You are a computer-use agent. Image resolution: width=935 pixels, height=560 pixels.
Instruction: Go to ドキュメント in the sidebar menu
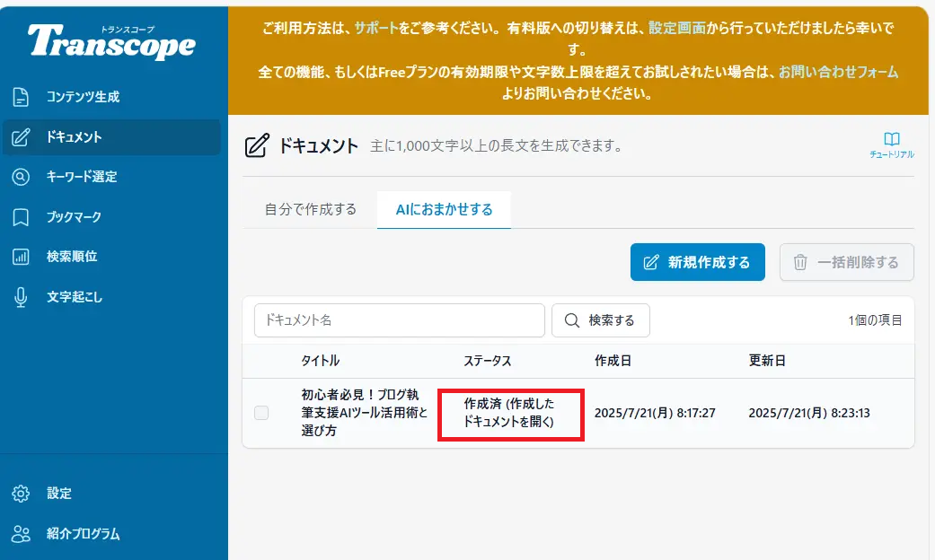point(111,137)
